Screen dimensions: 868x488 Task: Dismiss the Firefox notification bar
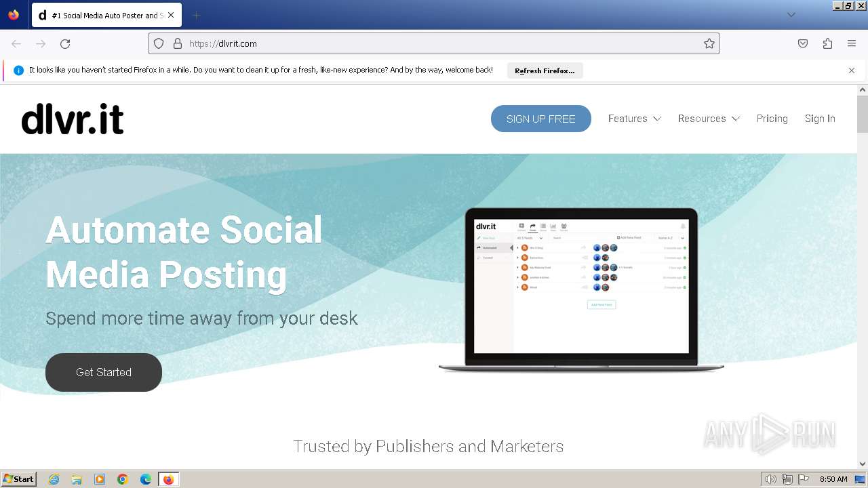coord(852,70)
